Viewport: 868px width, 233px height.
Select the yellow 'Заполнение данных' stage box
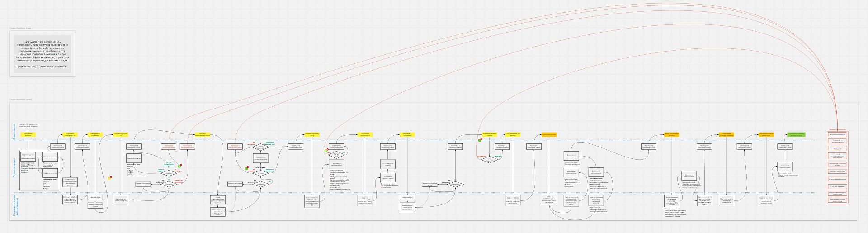[x=28, y=134]
